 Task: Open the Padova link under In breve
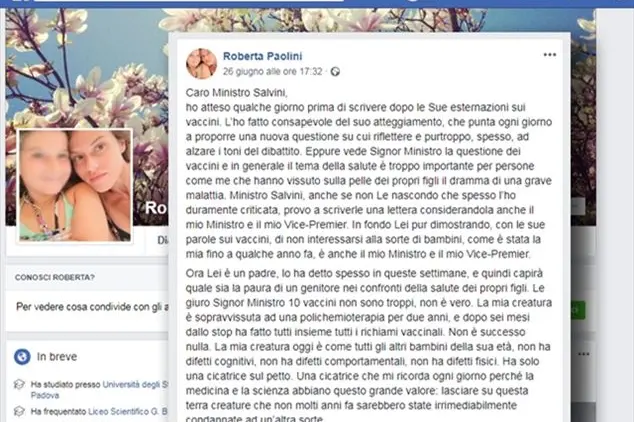[45, 395]
